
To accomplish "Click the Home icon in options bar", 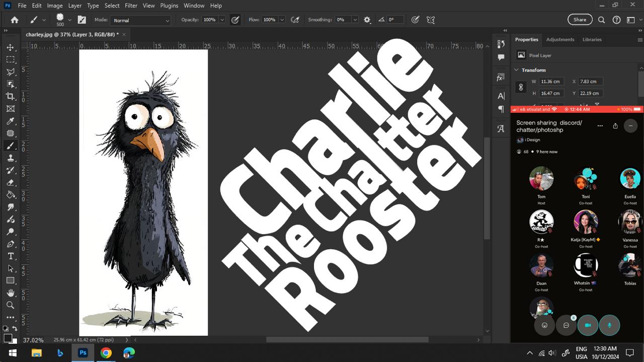I will point(15,20).
